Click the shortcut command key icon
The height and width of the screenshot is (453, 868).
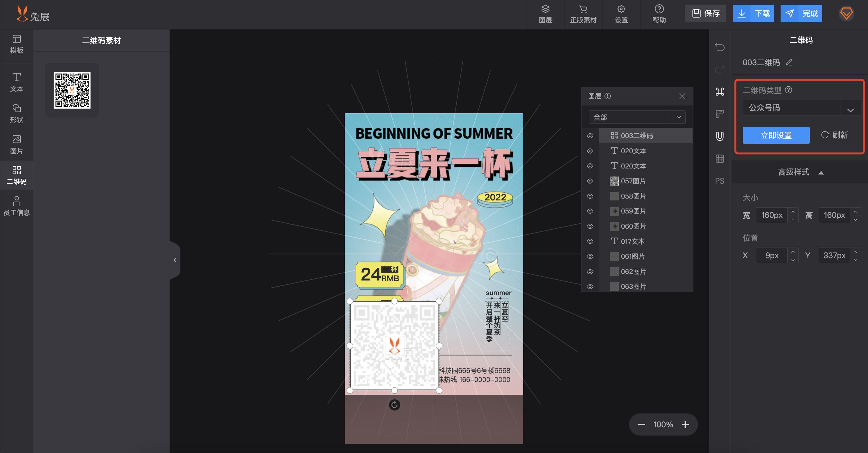pos(720,92)
